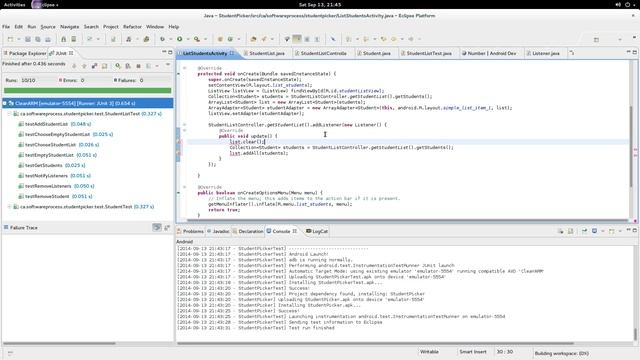
Task: Open dropdown arrow next to New icon
Action: point(18,39)
